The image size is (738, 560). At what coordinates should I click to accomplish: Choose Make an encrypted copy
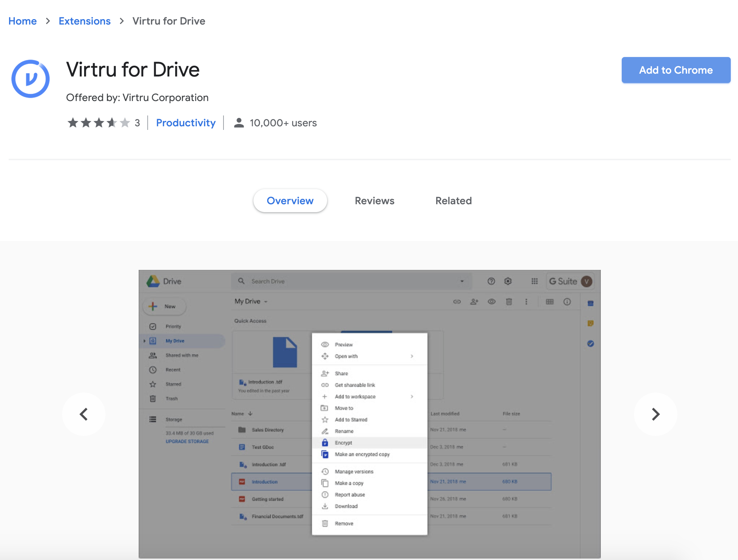370,454
